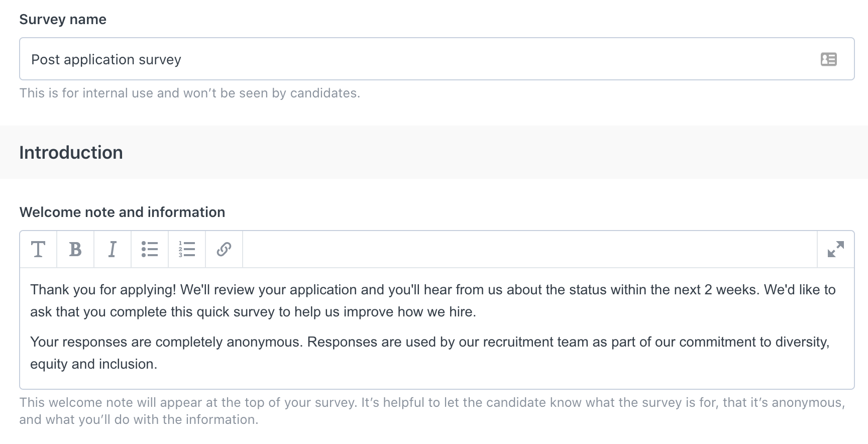Click the contact card icon in Survey name field

tap(829, 59)
